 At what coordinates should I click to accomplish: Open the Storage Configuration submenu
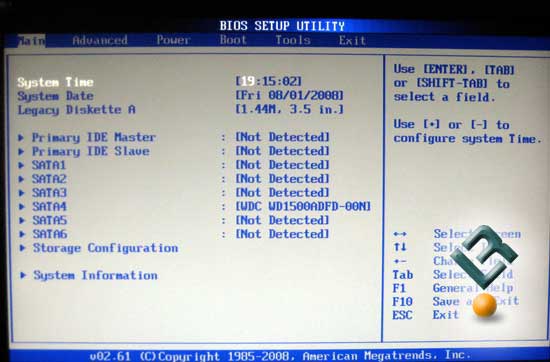coord(106,248)
